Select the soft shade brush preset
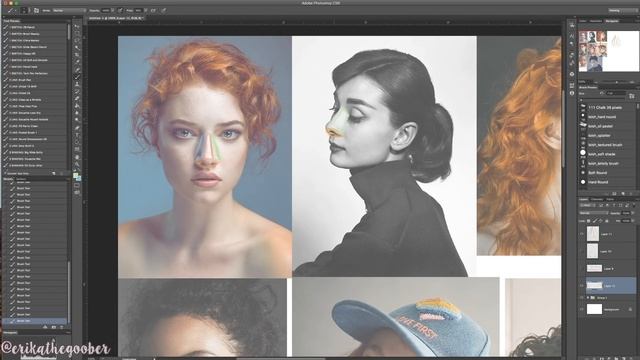Image resolution: width=640 pixels, height=360 pixels. point(608,154)
